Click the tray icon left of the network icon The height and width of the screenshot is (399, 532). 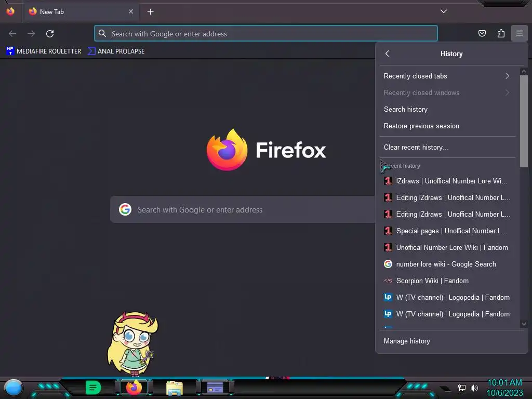445,388
